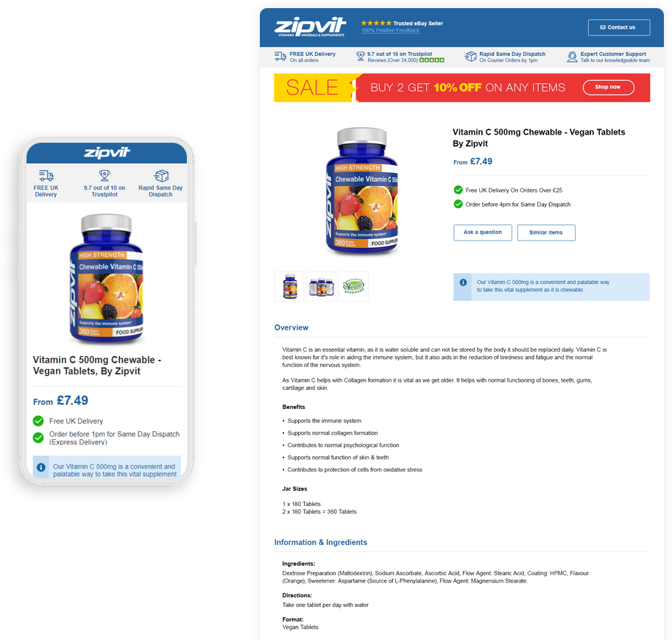This screenshot has width=672, height=640.
Task: Select the three bottles thumbnail
Action: tap(322, 287)
